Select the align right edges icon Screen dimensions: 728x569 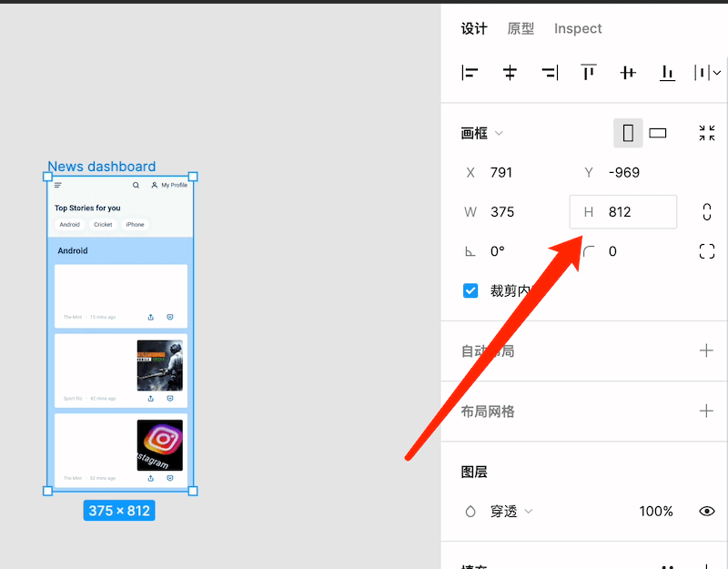pos(549,72)
